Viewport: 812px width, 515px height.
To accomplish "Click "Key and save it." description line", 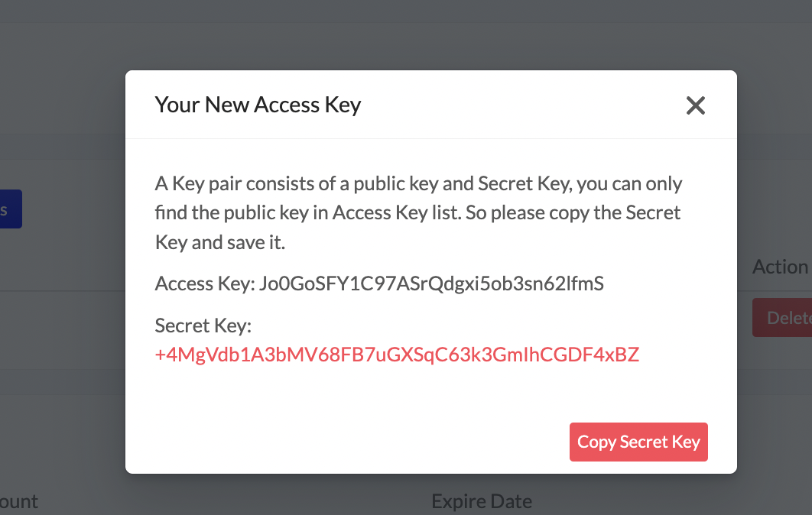I will click(x=220, y=241).
